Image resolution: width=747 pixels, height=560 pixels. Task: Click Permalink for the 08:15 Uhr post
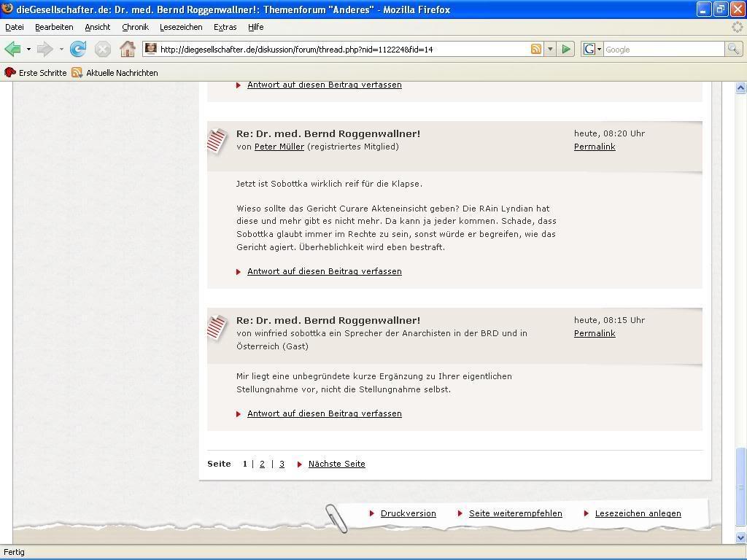pos(595,333)
